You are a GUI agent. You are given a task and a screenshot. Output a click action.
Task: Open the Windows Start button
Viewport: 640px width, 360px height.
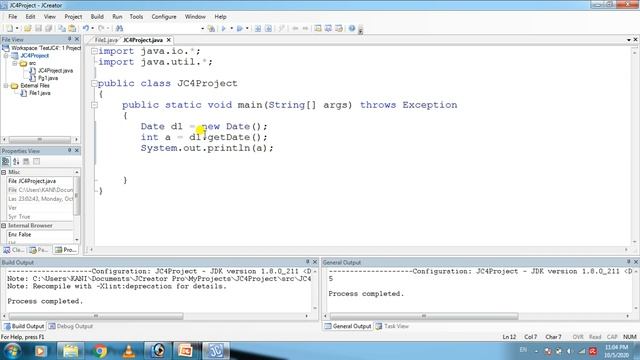click(x=12, y=351)
